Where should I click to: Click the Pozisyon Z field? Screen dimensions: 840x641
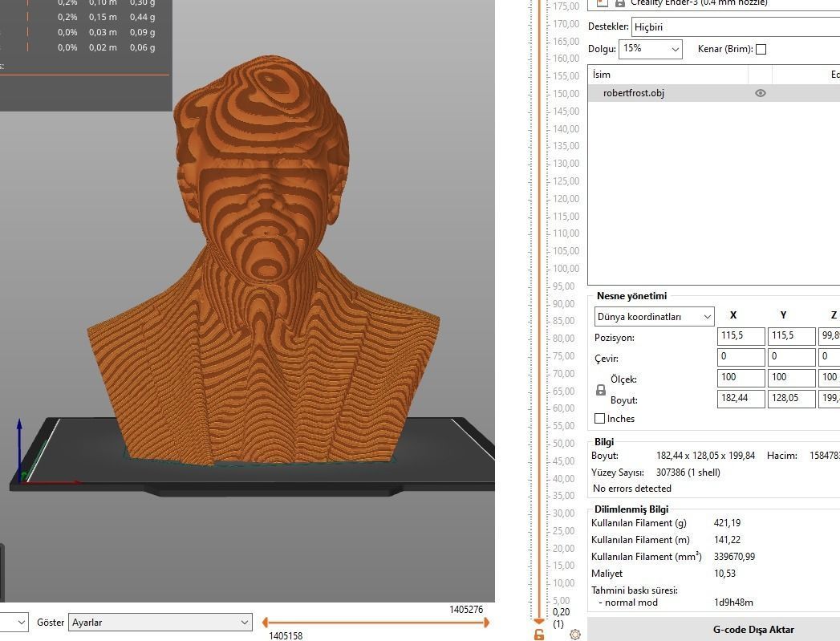click(x=830, y=336)
